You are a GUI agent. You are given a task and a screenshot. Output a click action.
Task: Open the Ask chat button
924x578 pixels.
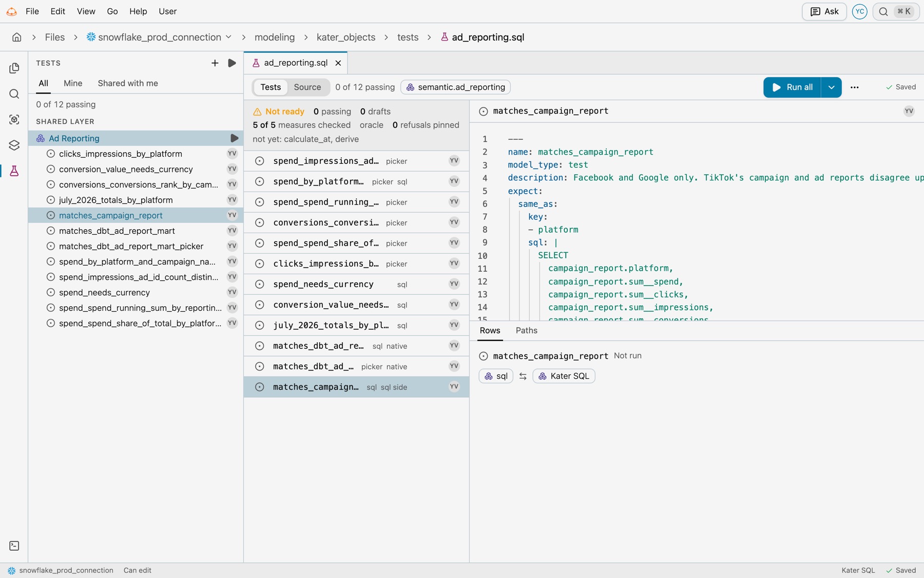point(824,11)
